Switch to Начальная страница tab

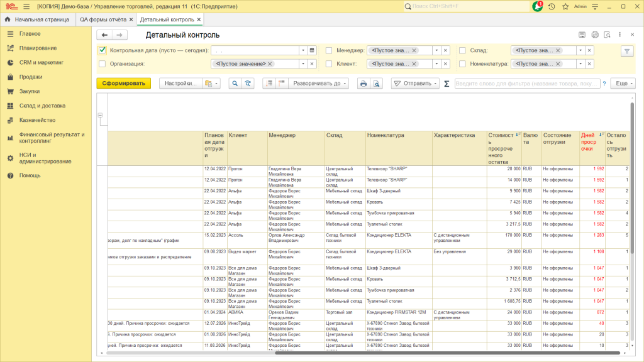(x=37, y=19)
